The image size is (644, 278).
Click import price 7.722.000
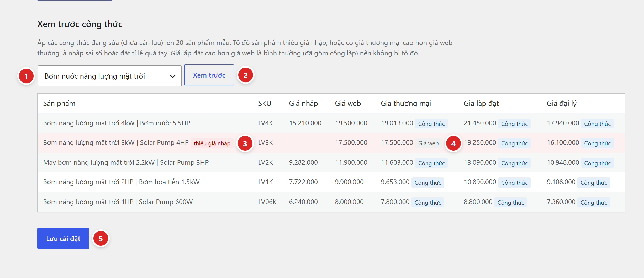tap(303, 182)
